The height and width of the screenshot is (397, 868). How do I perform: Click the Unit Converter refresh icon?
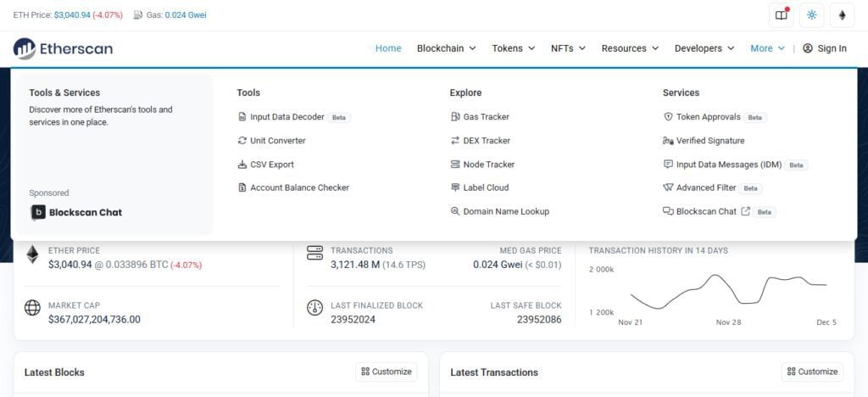[242, 141]
